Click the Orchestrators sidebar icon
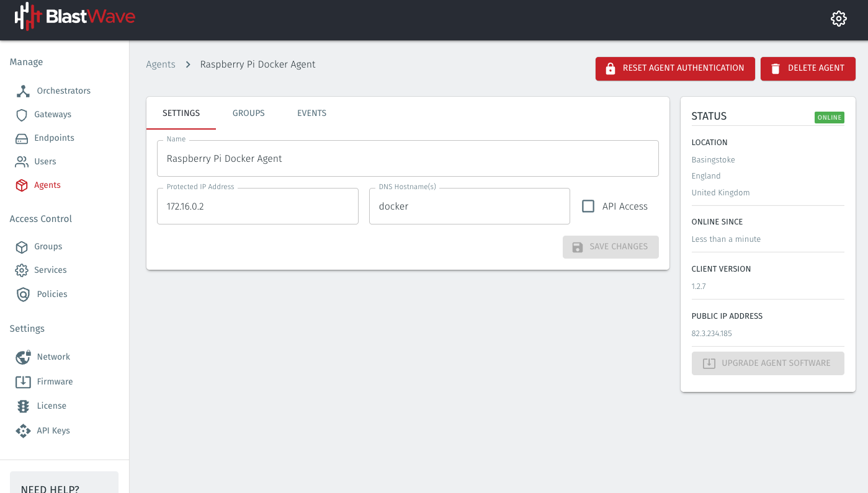This screenshot has width=868, height=493. coord(23,91)
